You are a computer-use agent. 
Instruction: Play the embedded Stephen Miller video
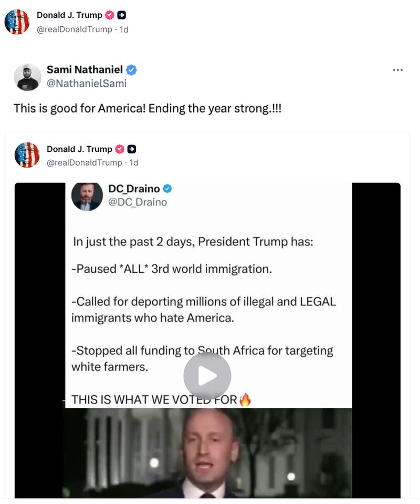click(206, 375)
